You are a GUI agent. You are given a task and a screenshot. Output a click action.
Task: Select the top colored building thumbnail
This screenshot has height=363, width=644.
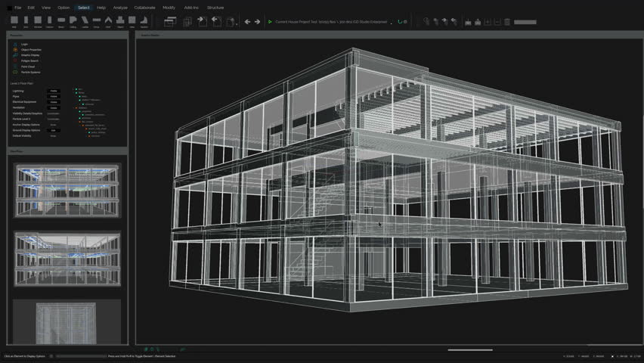pyautogui.click(x=67, y=191)
